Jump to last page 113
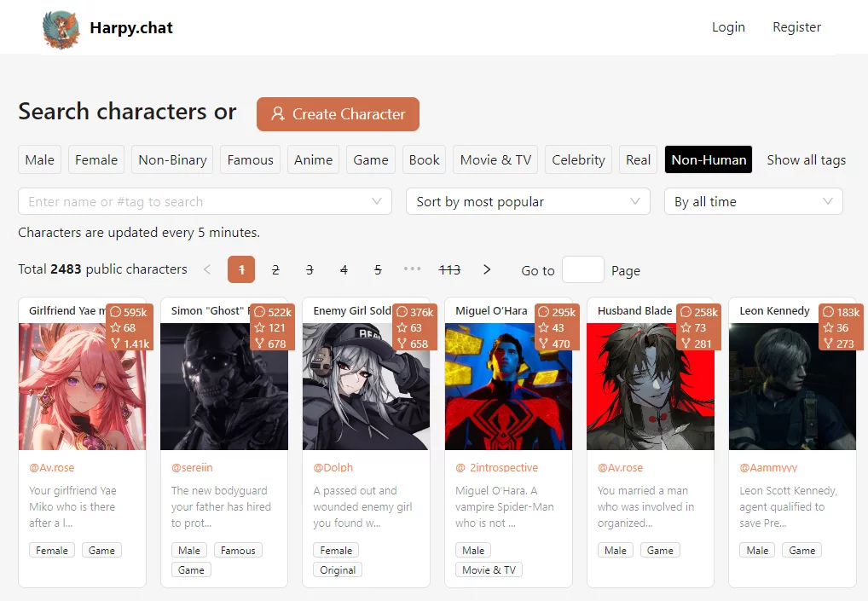The width and height of the screenshot is (868, 601). (x=449, y=269)
